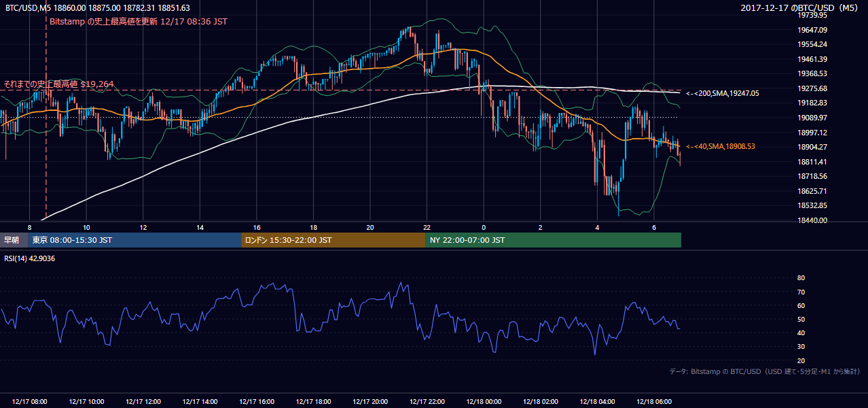Click the RSI axis level 80 label

pos(801,278)
